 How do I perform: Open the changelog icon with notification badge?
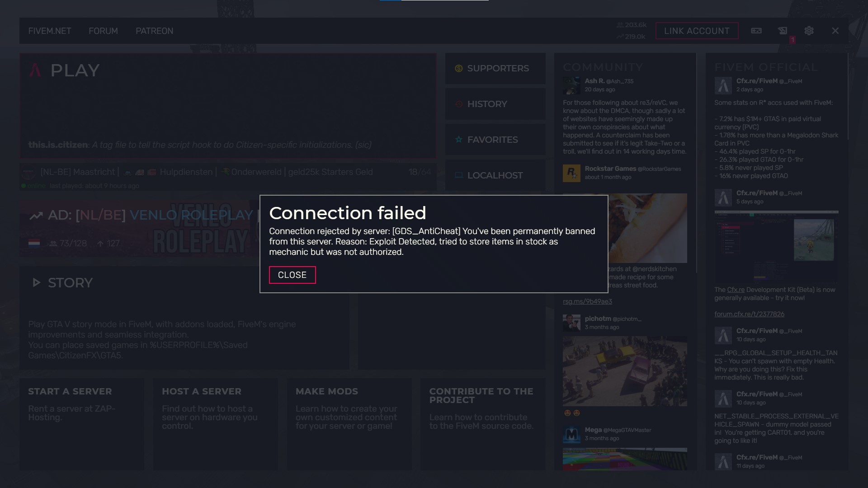point(783,31)
